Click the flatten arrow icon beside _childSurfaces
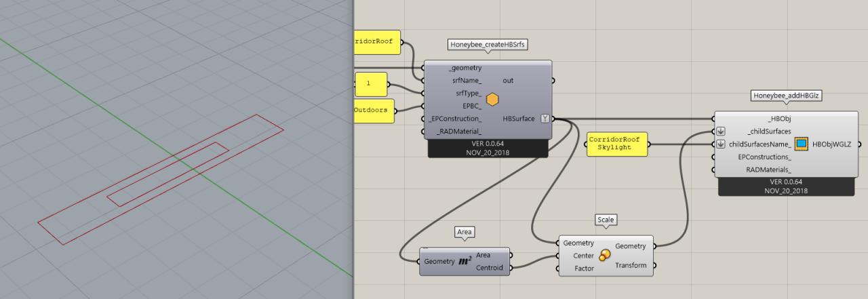This screenshot has height=299, width=868. pos(721,132)
